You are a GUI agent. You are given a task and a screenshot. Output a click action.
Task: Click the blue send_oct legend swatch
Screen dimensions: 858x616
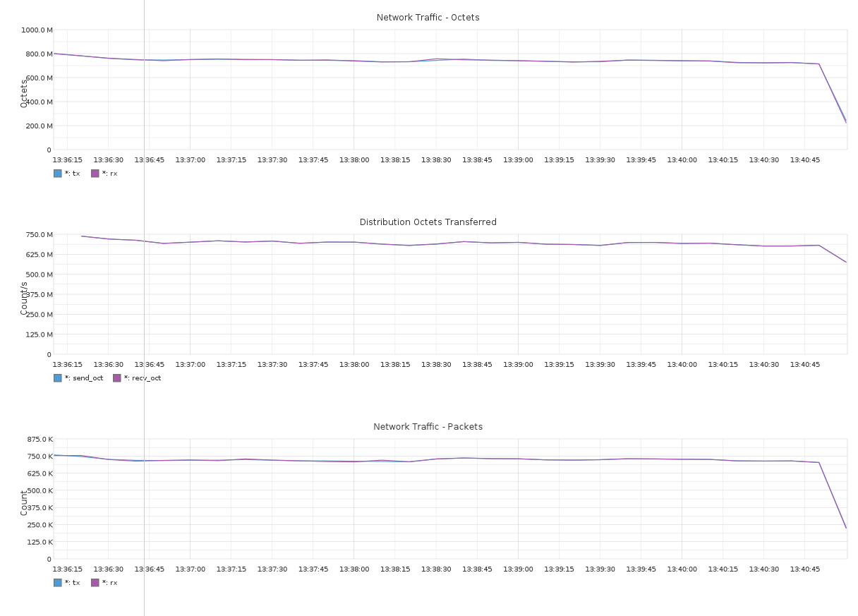point(58,378)
